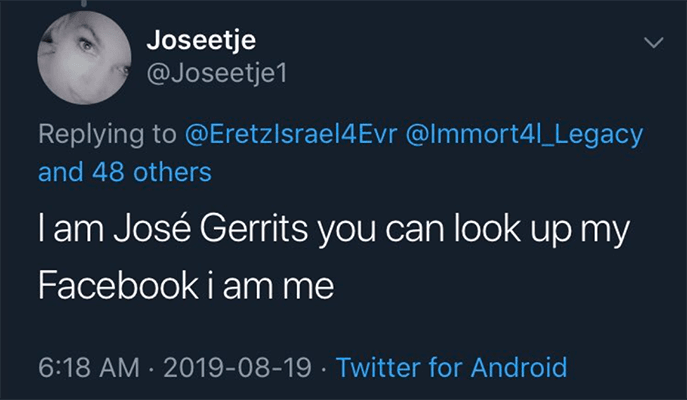The width and height of the screenshot is (687, 400).
Task: Click the 'you can' words in tweet
Action: [x=381, y=230]
